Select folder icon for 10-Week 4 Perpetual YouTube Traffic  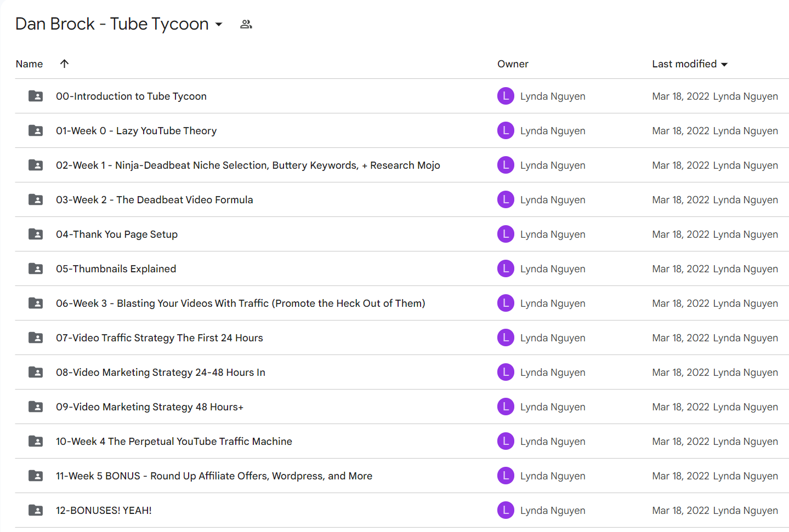[x=36, y=441]
